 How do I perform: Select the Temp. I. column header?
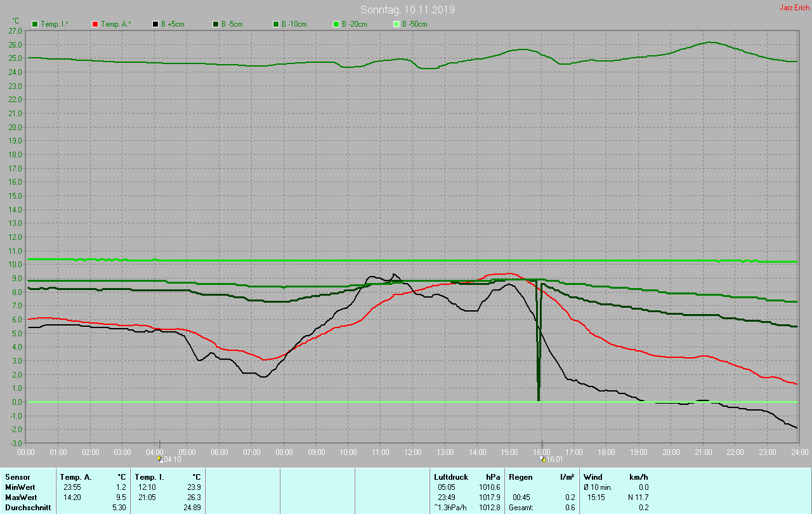[x=150, y=477]
